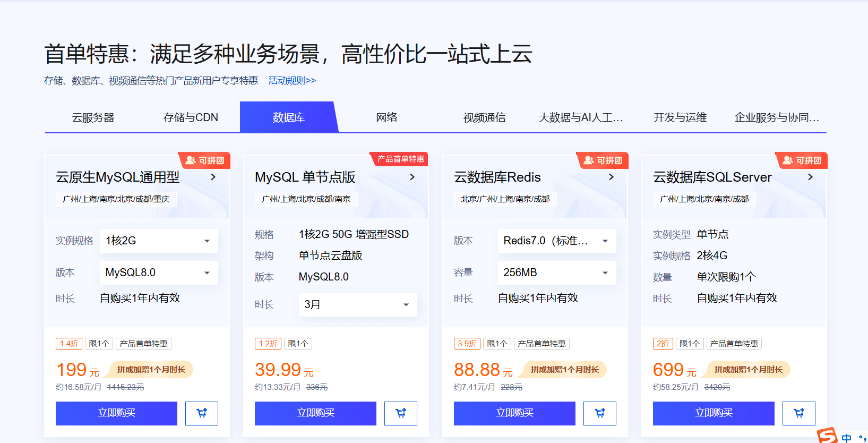Open 云原生MySQL通用型 product title
This screenshot has height=443, width=868.
pos(118,177)
